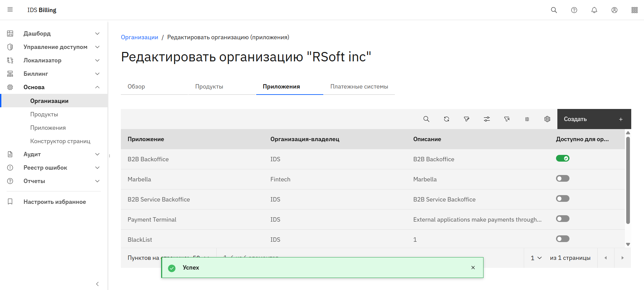Open the page number dropdown
Screen dimensions: 644x290
tap(536, 258)
